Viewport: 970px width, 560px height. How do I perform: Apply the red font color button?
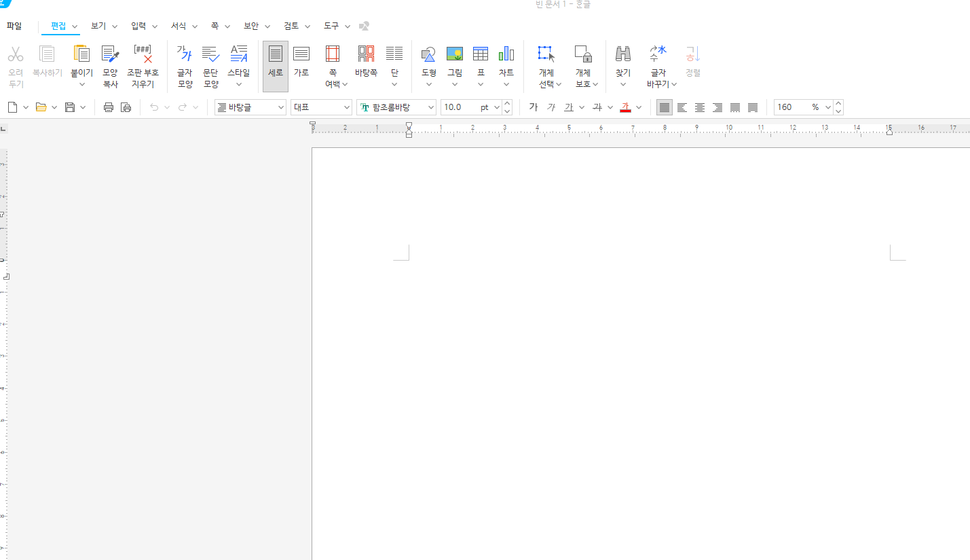(625, 107)
